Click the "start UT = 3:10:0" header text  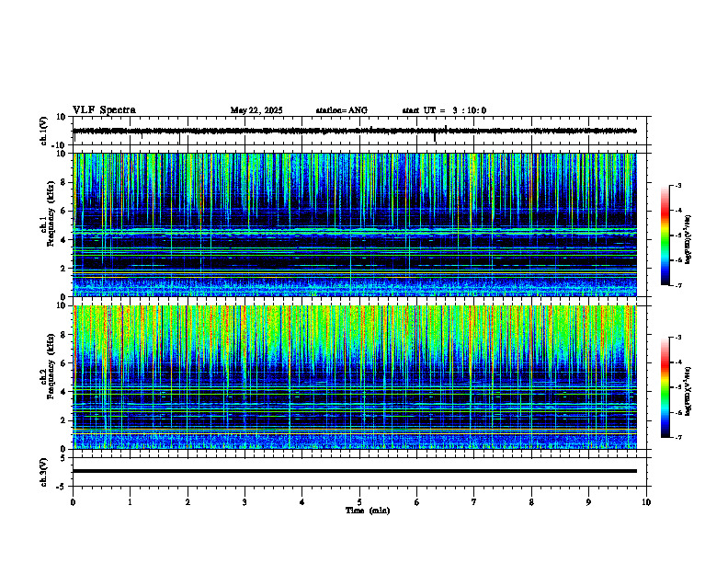(x=444, y=110)
